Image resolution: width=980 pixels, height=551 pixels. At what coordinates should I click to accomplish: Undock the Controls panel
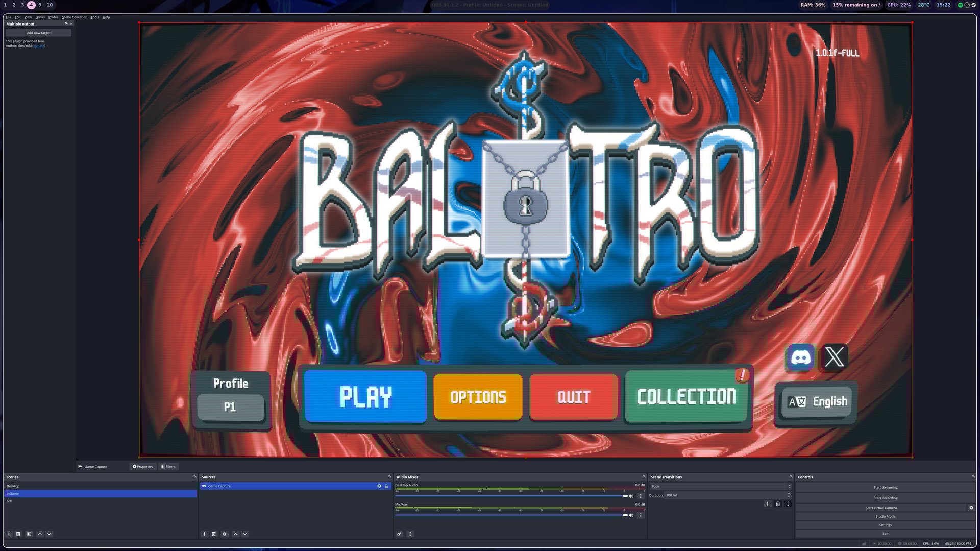pos(973,477)
